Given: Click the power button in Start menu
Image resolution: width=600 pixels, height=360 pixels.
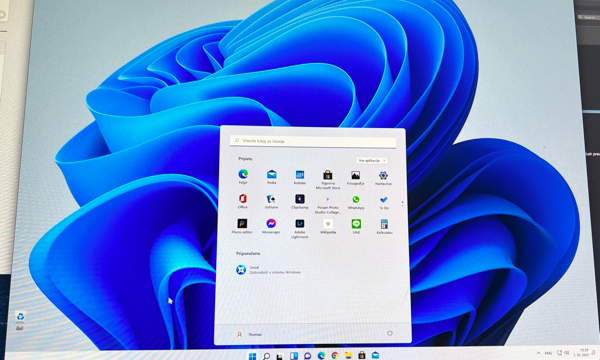Looking at the screenshot, I should pyautogui.click(x=390, y=334).
